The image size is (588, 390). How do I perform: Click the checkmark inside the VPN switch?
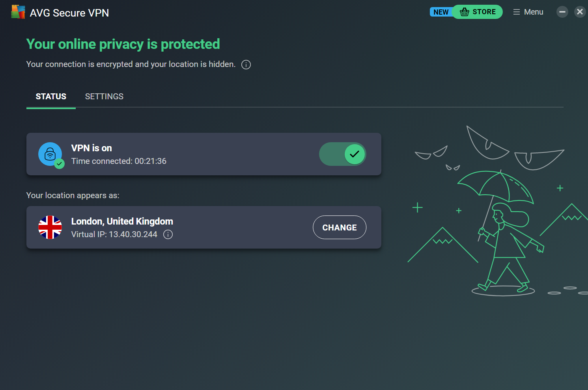coord(354,154)
